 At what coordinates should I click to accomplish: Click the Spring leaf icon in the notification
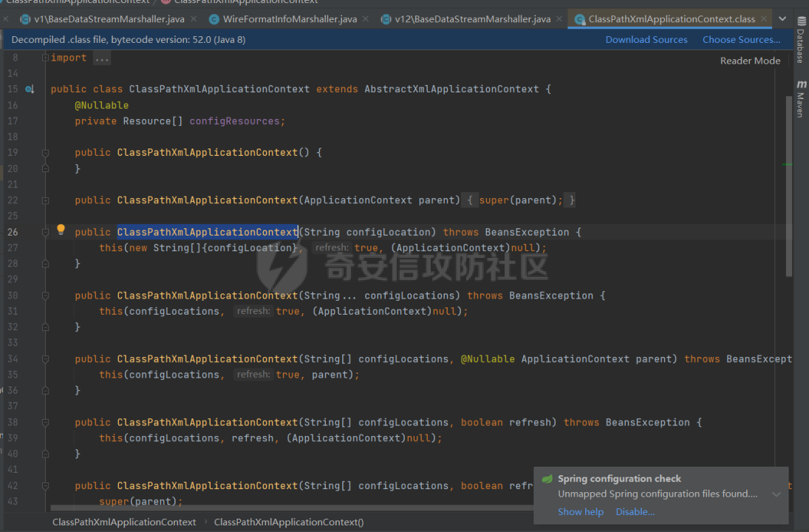pos(547,479)
